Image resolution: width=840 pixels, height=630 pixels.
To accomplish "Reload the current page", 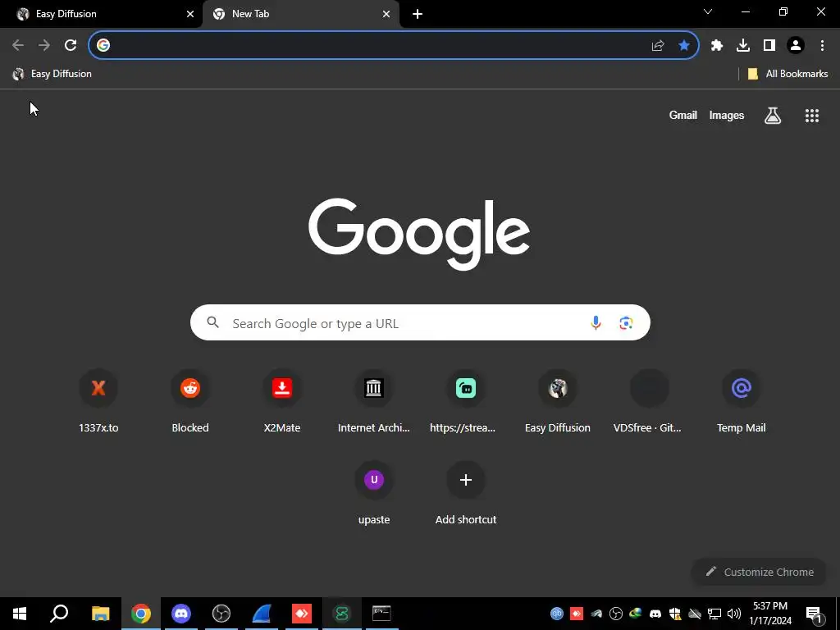I will [x=71, y=45].
